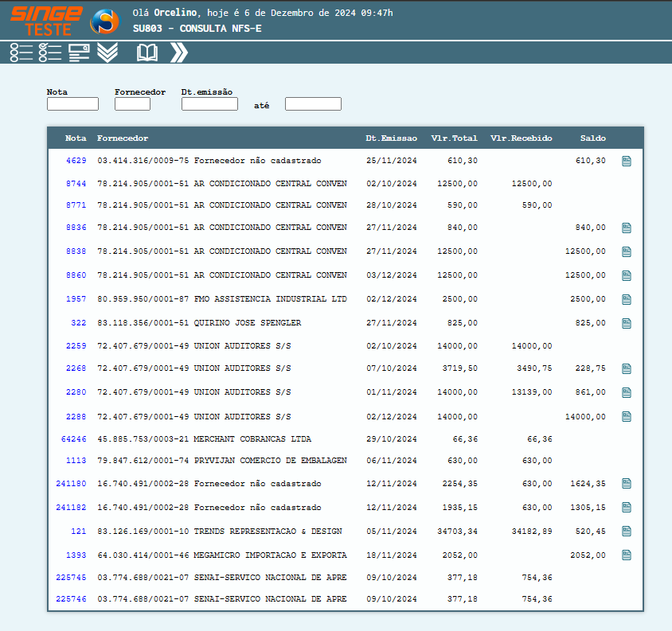
Task: Open document icon for nota 241180
Action: point(627,483)
